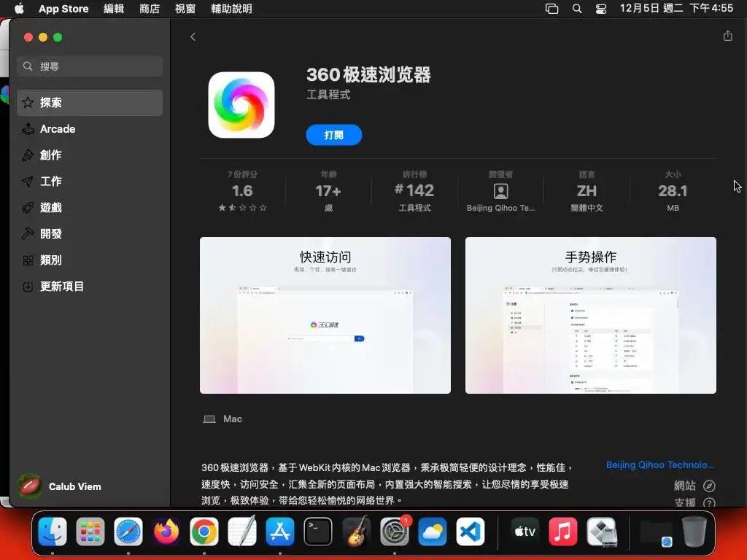The height and width of the screenshot is (560, 747).
Task: Open the 快速访问 screenshot thumbnail
Action: (325, 315)
